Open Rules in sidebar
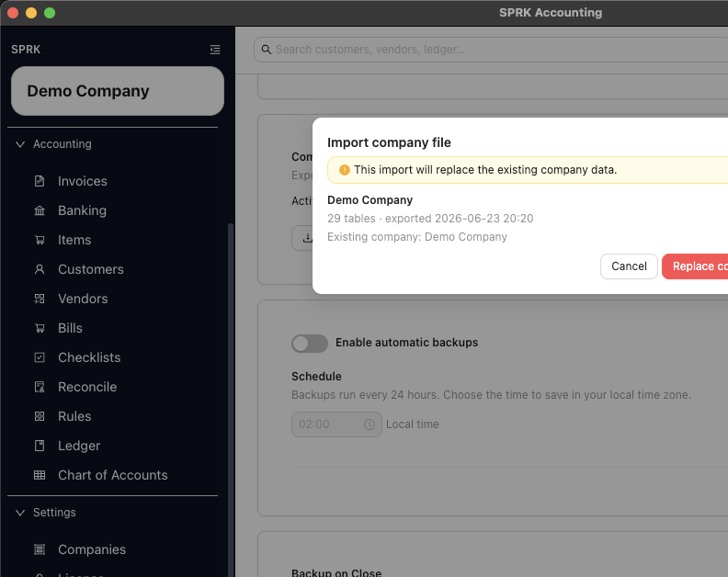728x577 pixels. click(74, 416)
